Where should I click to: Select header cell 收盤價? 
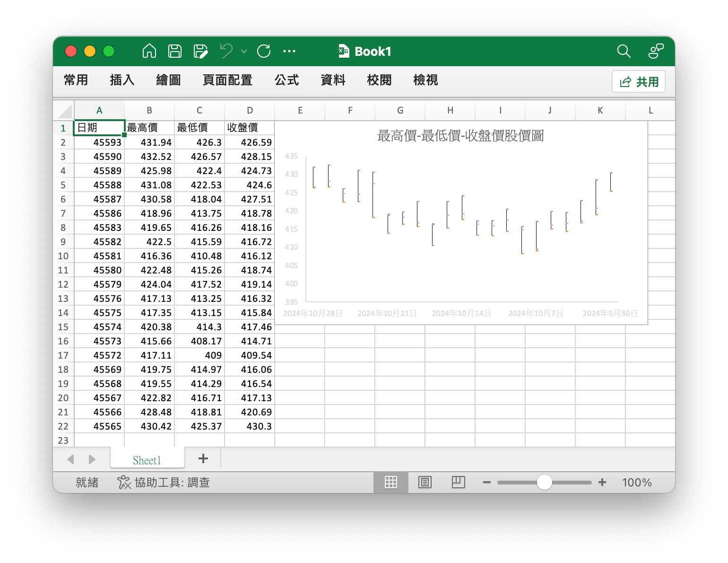(250, 128)
